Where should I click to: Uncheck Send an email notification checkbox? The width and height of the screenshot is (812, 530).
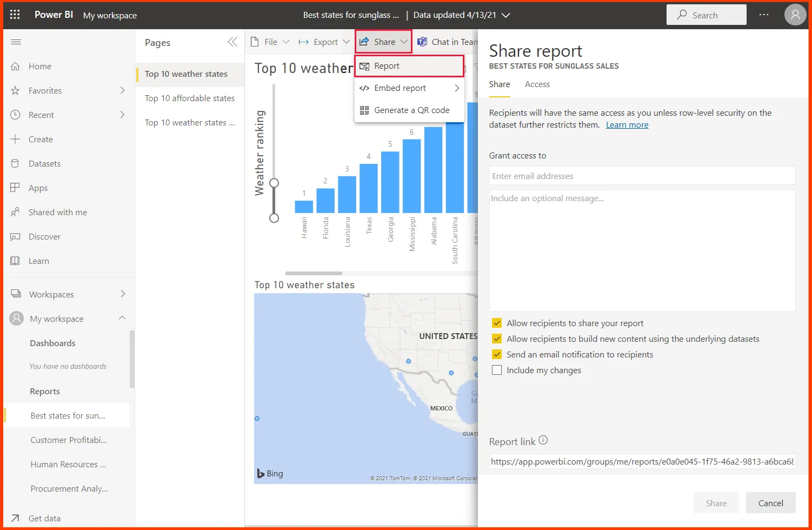(497, 354)
